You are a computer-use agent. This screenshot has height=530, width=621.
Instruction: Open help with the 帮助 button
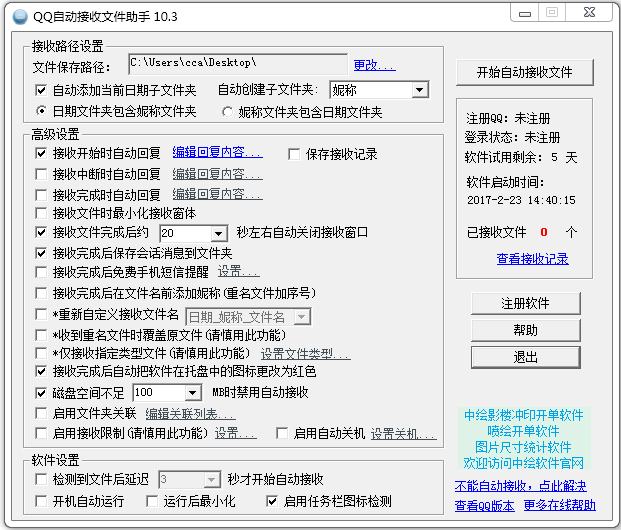[525, 330]
